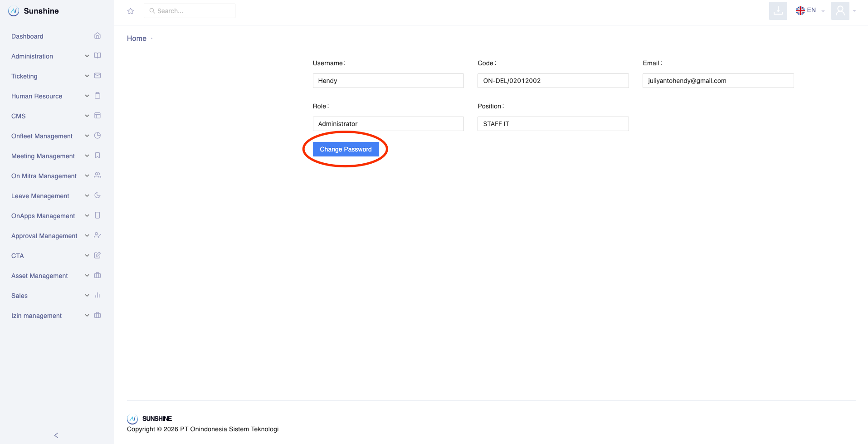Expand the Asset Management chevron
The height and width of the screenshot is (444, 868).
87,276
